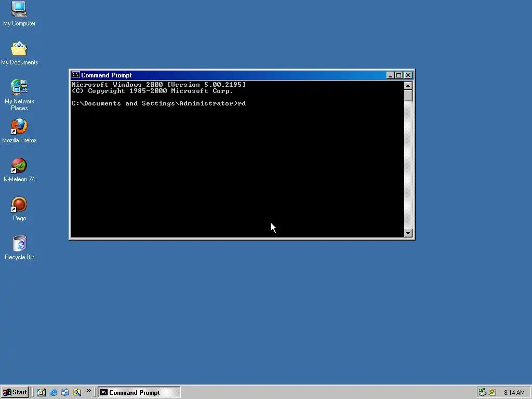Screen dimensions: 532x399
Task: Click the "C:\Documents and Settings\Administrator>rd" prompt line
Action: 159,103
